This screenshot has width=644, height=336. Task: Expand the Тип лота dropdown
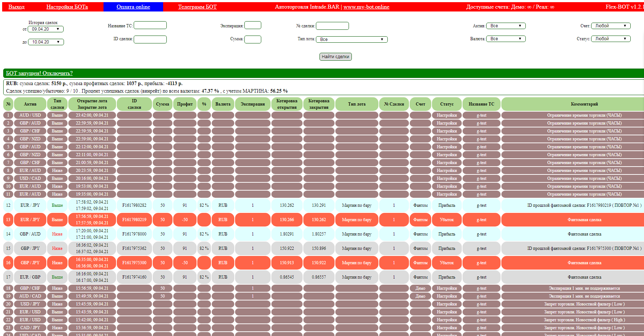click(352, 39)
